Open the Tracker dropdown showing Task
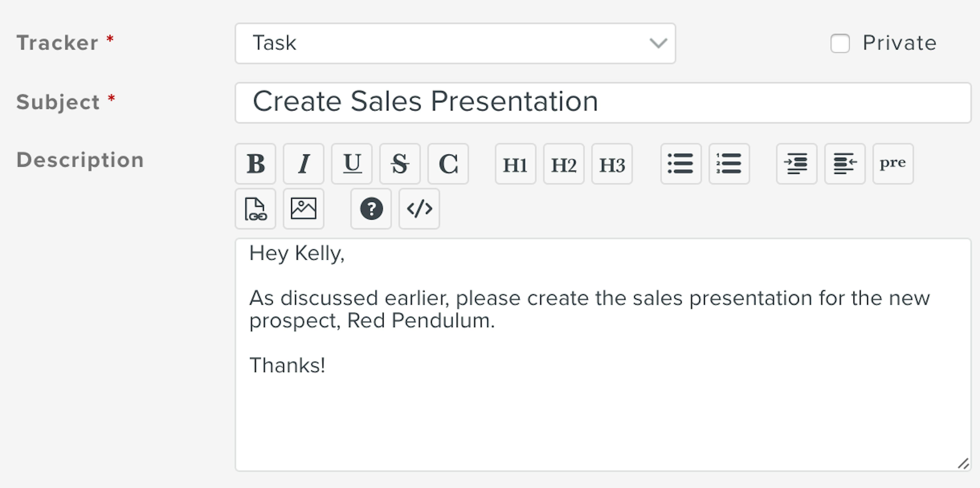 (x=455, y=43)
